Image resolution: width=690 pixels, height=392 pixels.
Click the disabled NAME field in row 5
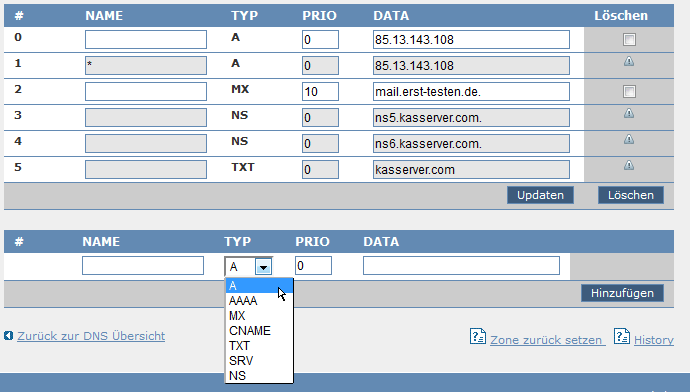click(146, 169)
